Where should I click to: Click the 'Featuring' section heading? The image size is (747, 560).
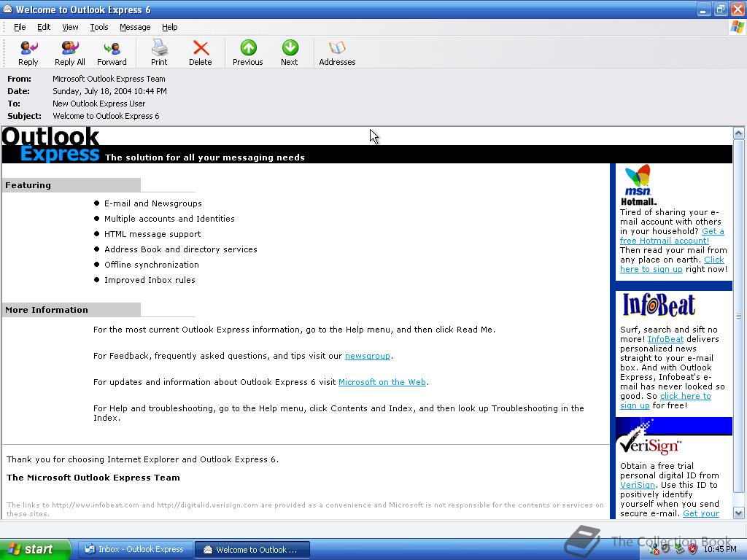point(28,185)
